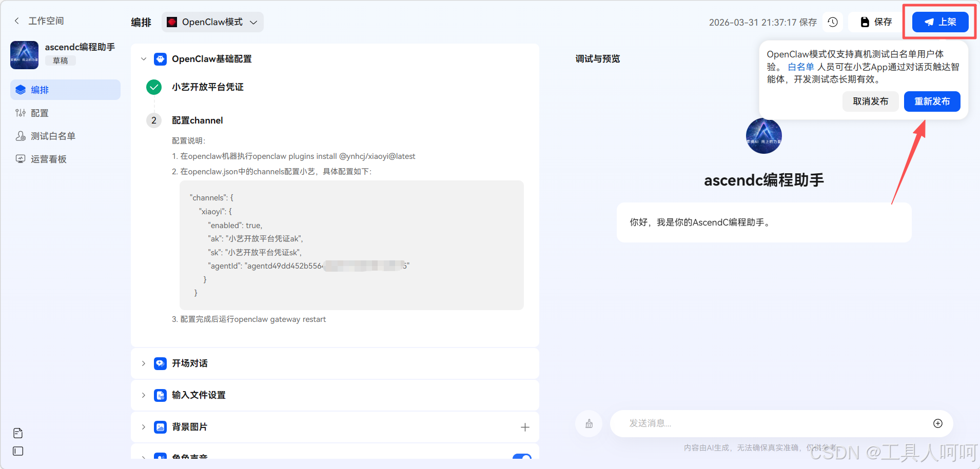Click the plus icon inside the message input
Screen dimensions: 980x469
click(937, 423)
